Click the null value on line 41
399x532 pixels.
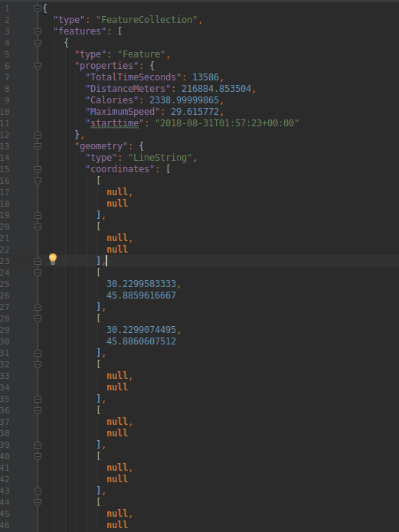tap(117, 468)
